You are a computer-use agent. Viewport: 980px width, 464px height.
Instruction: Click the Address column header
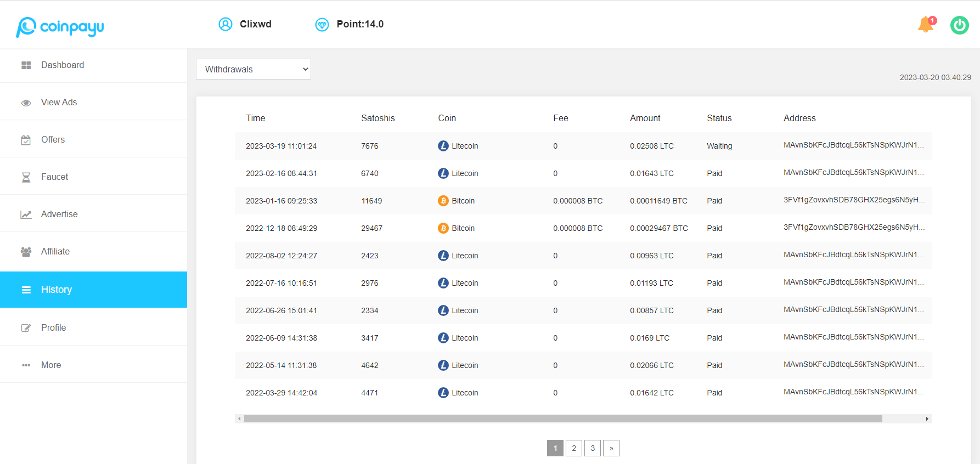tap(799, 118)
